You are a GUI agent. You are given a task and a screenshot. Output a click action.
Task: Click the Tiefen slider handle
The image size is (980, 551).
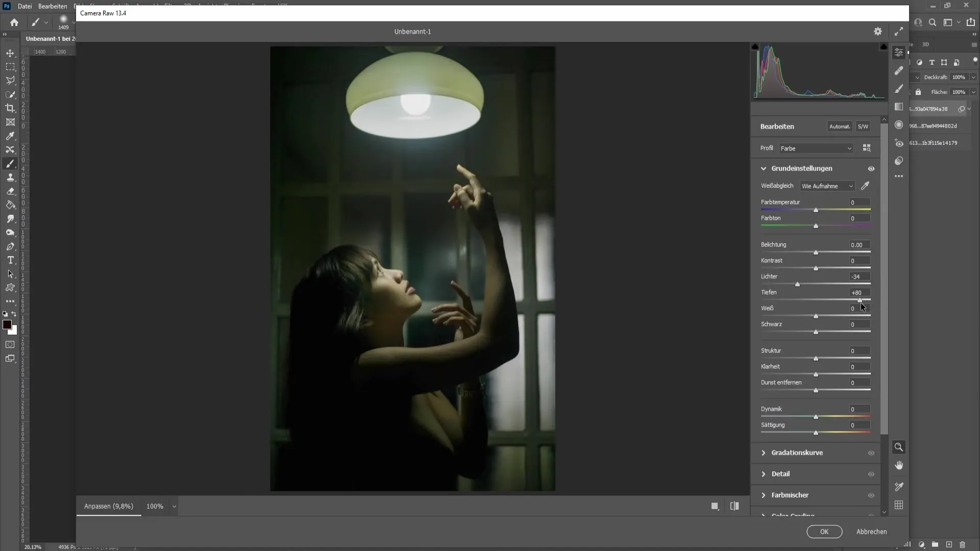pyautogui.click(x=860, y=300)
